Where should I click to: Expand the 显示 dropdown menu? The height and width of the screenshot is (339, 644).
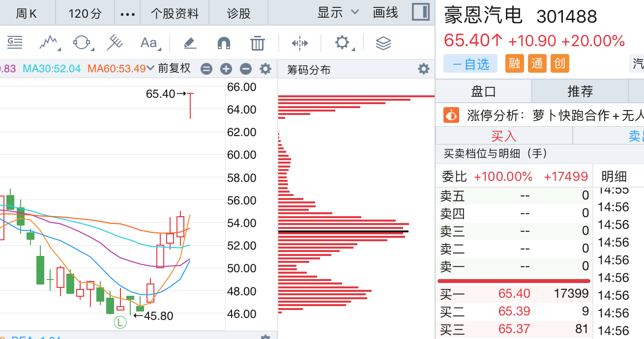339,13
